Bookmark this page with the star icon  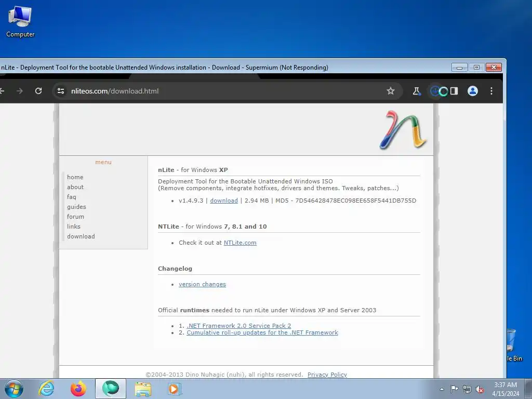(391, 91)
